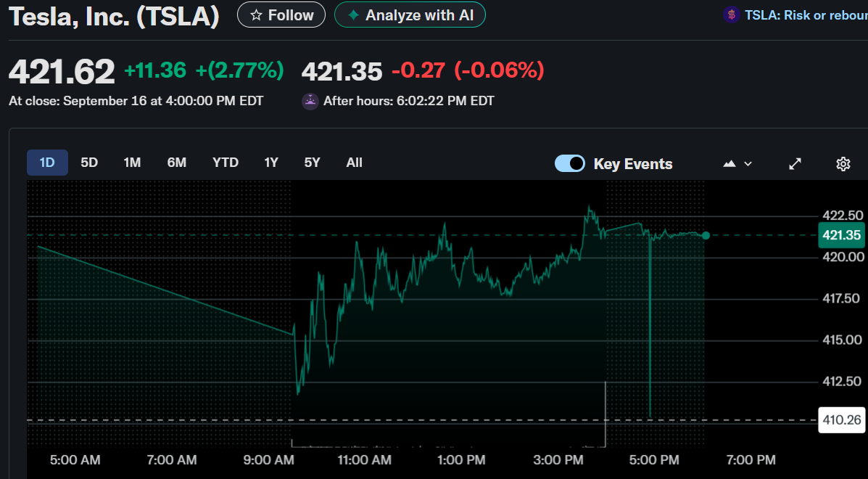Open chart settings gear
The height and width of the screenshot is (479, 868).
tap(843, 164)
